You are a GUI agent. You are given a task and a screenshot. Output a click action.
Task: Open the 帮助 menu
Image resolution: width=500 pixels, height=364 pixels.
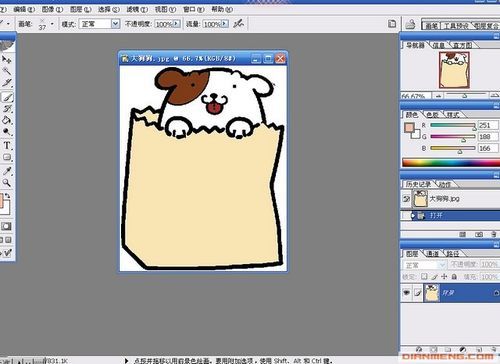click(222, 9)
